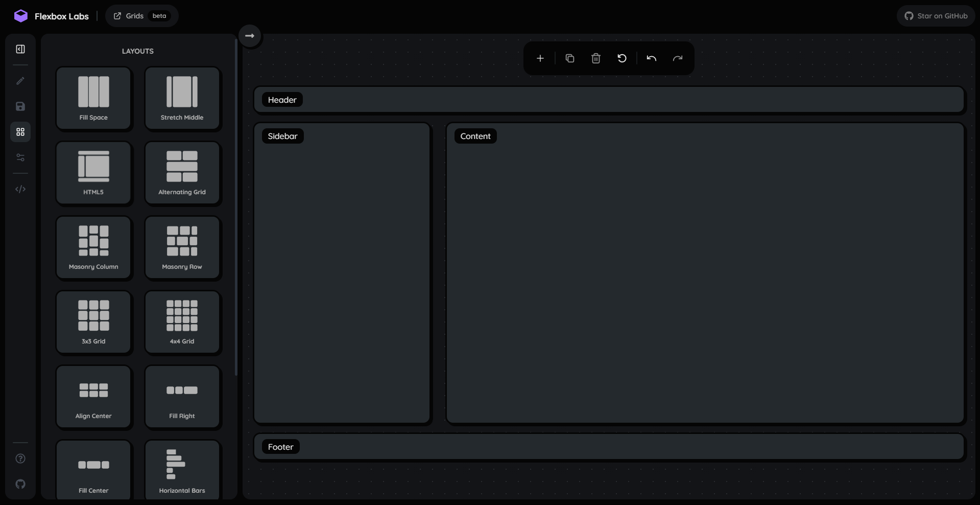Screen dimensions: 980x505
Task: Open the settings sliders panel in the sidebar
Action: click(x=20, y=157)
